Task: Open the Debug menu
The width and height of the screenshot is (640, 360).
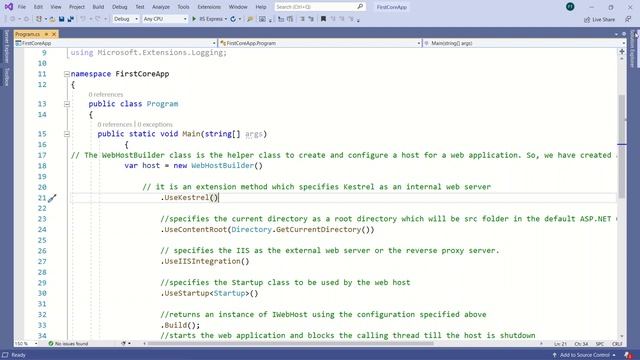Action: 119,7
